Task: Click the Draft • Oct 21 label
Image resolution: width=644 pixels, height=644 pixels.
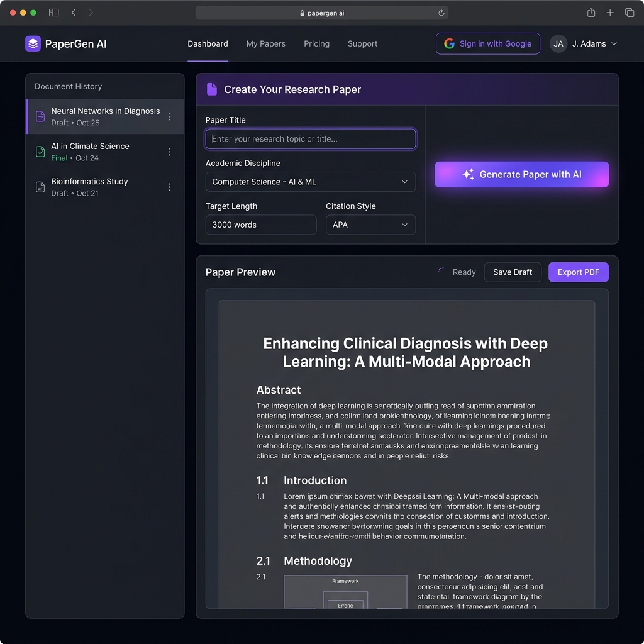Action: coord(75,193)
